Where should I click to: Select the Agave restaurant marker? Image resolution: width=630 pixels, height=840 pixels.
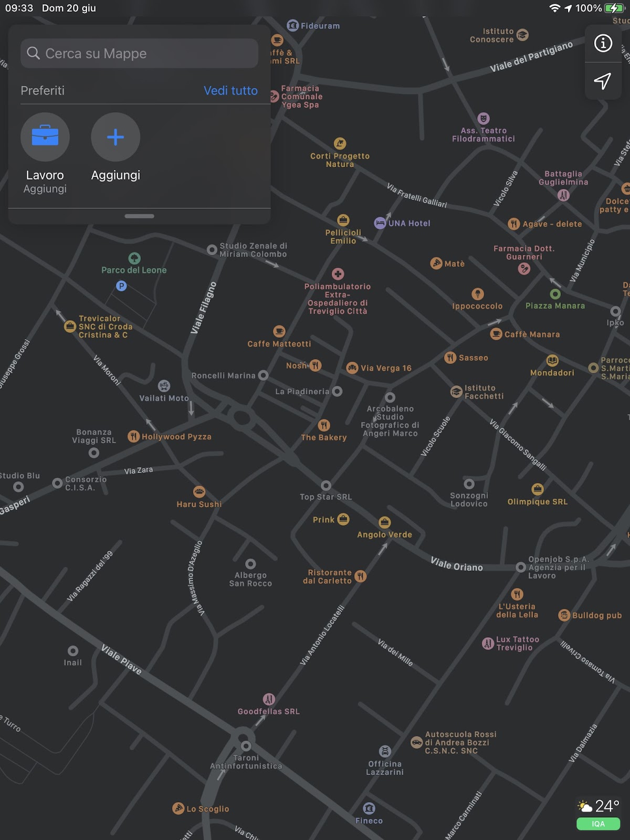coord(514,224)
